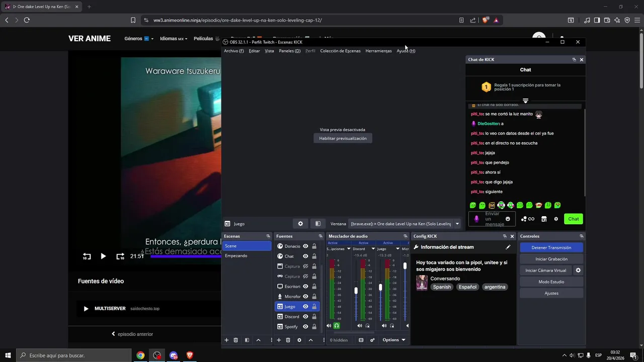Open OBS Ajustes settings button
644x362 pixels.
(x=551, y=293)
